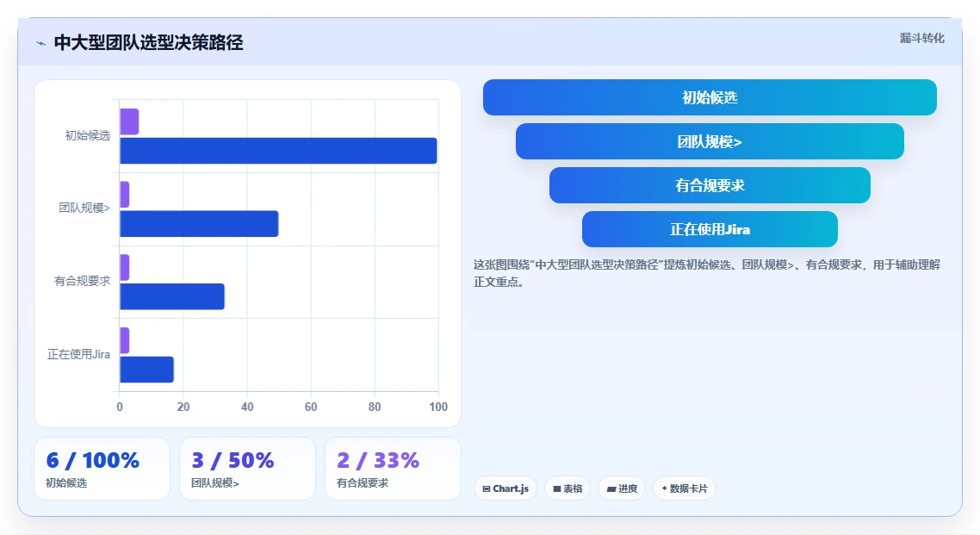Select the 有合规要求 funnel stage

point(710,185)
